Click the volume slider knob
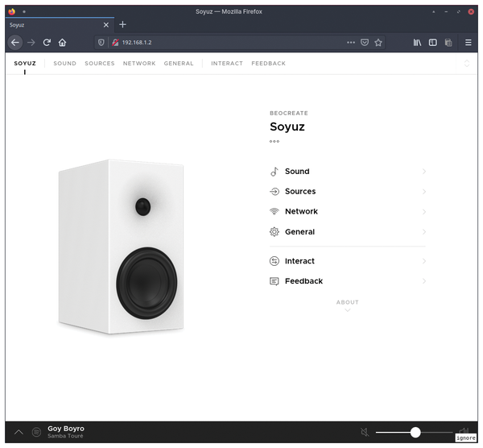 (415, 432)
